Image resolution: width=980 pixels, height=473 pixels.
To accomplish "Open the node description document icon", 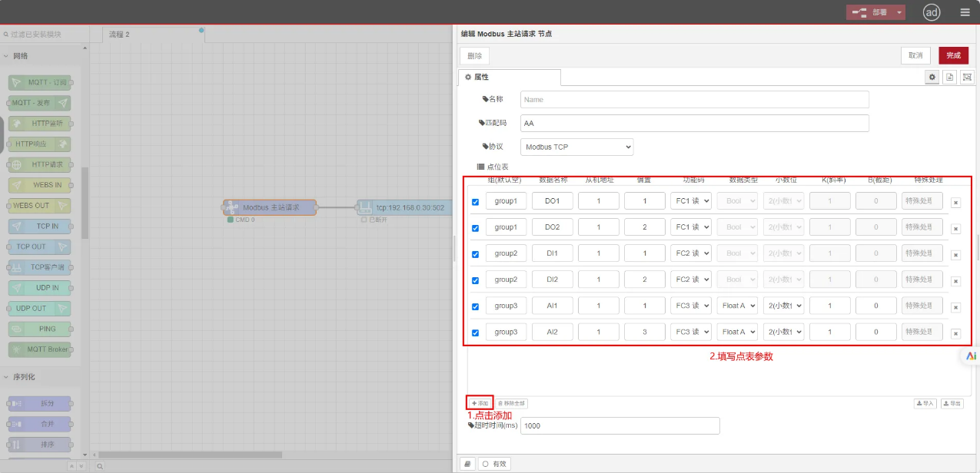I will pos(949,78).
